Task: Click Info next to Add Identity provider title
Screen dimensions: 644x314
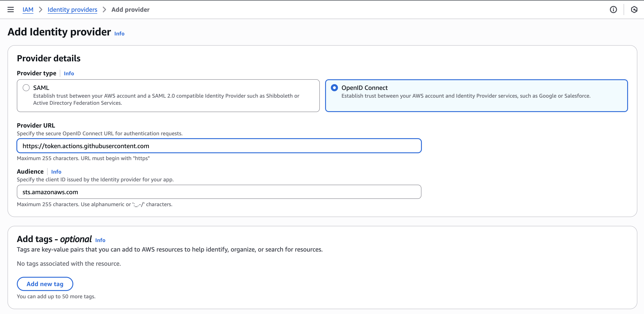Action: pyautogui.click(x=119, y=33)
